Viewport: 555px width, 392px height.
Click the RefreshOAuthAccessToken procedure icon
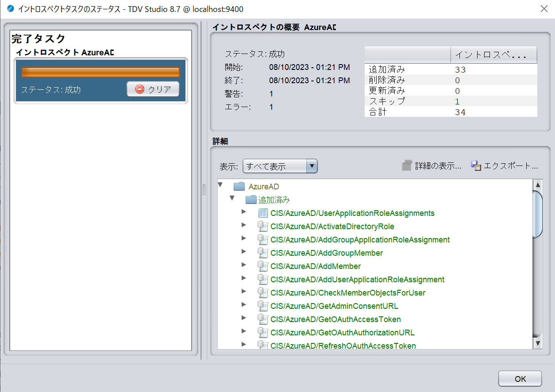pos(263,346)
